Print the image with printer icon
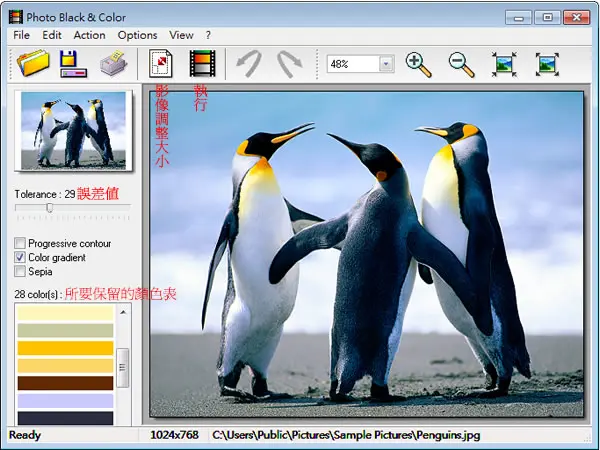This screenshot has height=450, width=600. [114, 64]
